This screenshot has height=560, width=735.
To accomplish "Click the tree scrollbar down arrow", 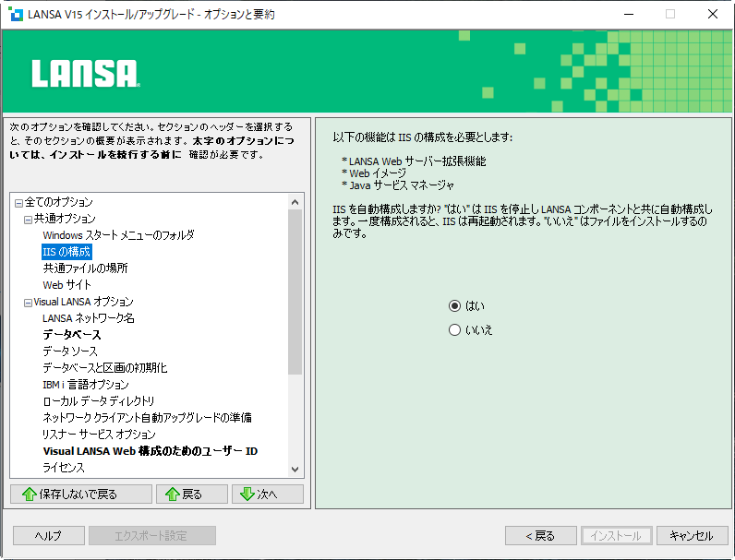I will (295, 470).
